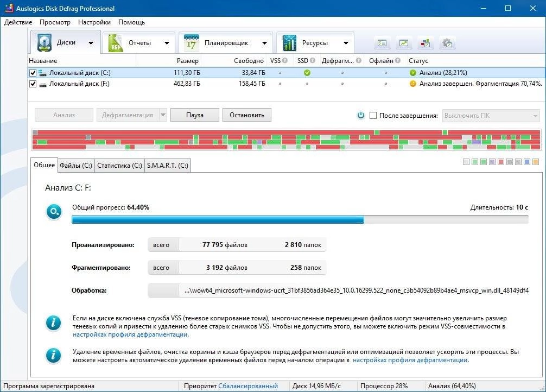Uncheck the Локальный диск (F:) checkbox
Viewport: 546px width, 392px height.
click(x=33, y=84)
